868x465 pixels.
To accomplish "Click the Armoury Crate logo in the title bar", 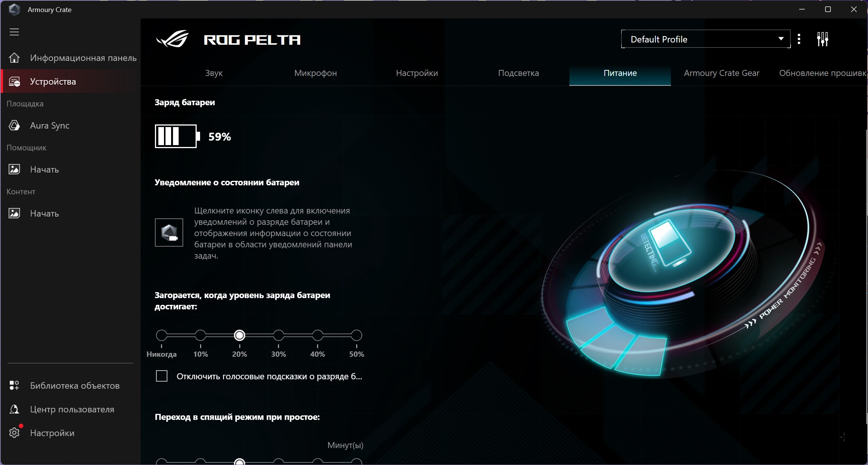I will 14,9.
